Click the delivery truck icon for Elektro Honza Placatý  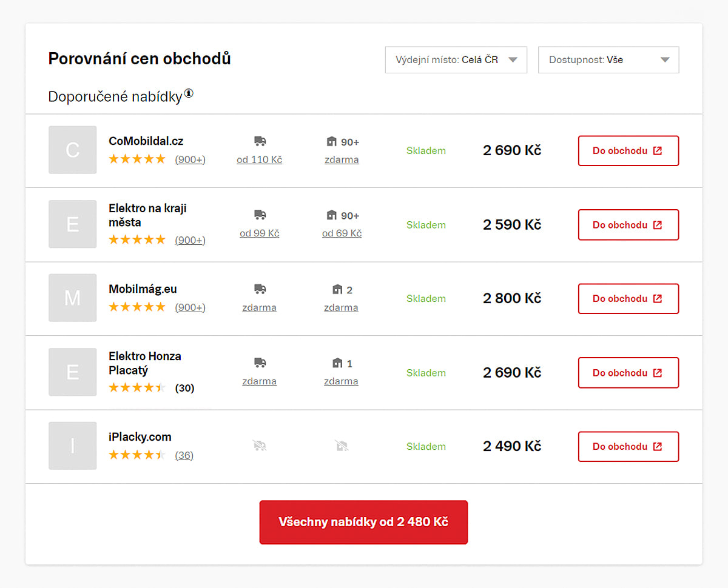(260, 362)
